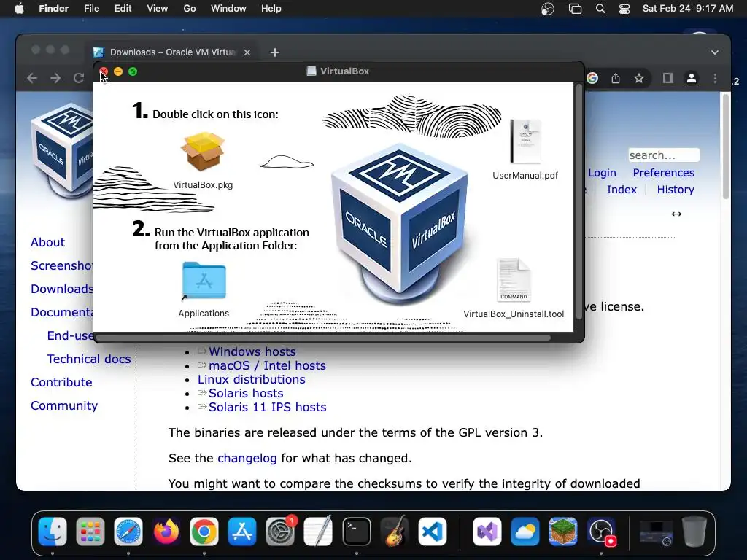Click the Google icon in address bar

592,78
